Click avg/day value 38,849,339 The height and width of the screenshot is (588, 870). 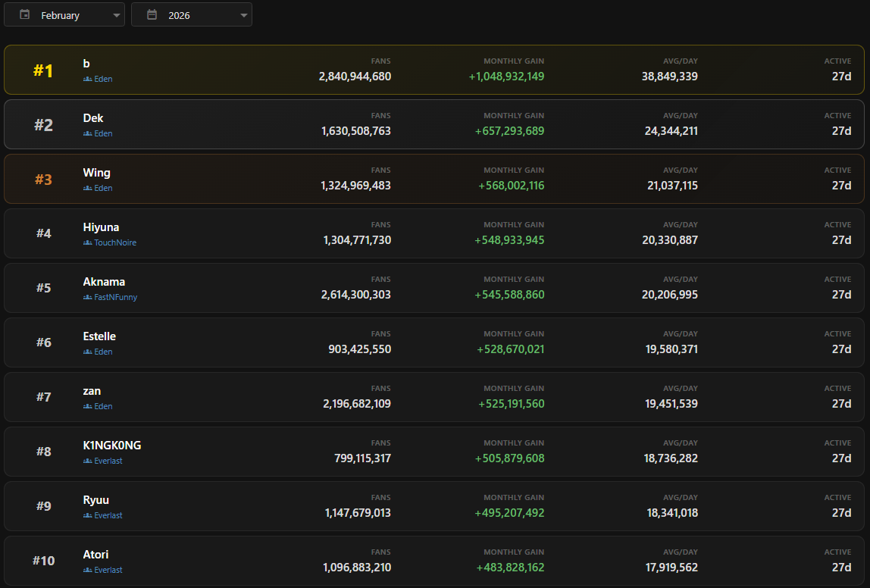(670, 77)
